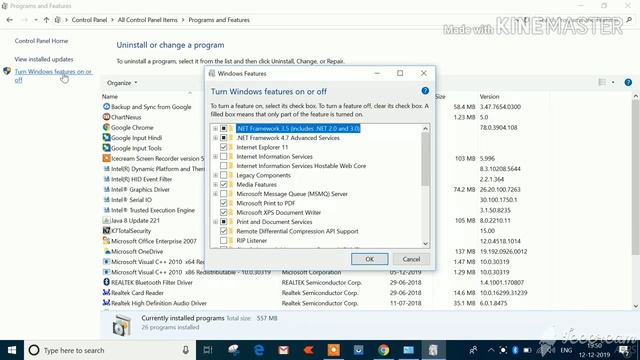Screen dimensions: 640x360
Task: Uncheck Media Features checkbox
Action: tap(223, 184)
